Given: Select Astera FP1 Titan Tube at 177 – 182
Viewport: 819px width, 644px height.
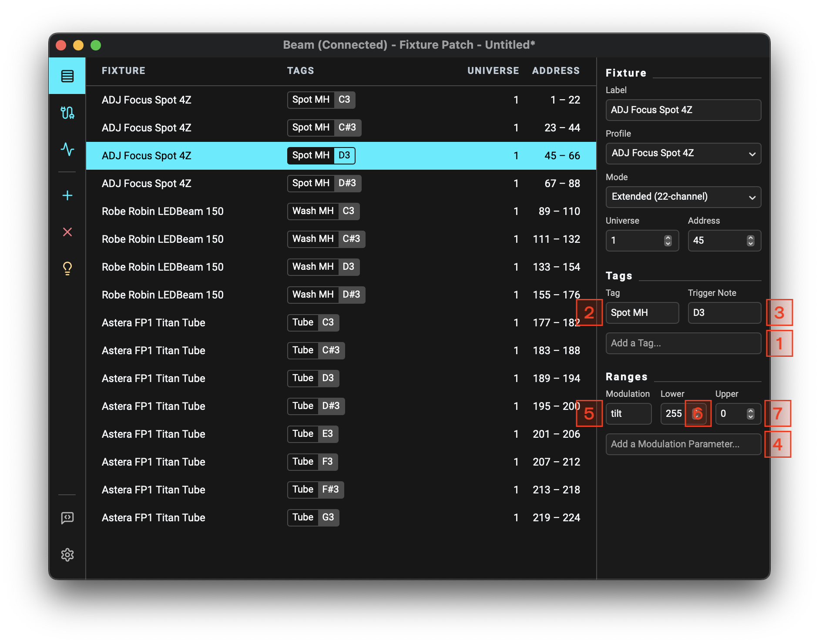Looking at the screenshot, I should (341, 323).
